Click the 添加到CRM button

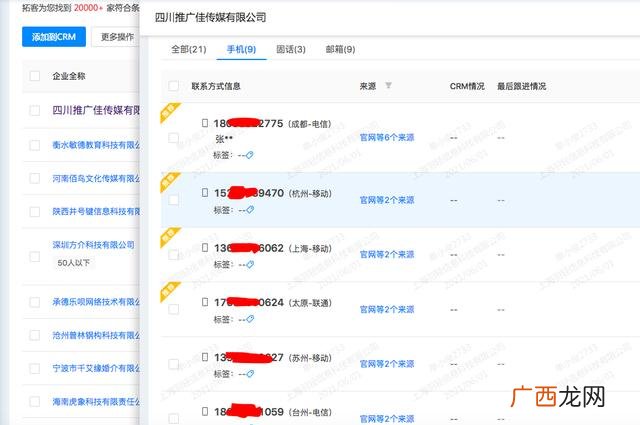(54, 37)
